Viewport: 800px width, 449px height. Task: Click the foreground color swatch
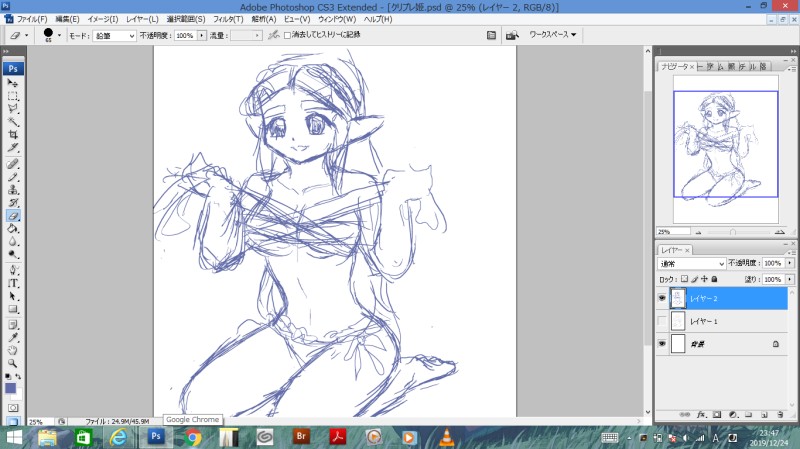[10, 388]
